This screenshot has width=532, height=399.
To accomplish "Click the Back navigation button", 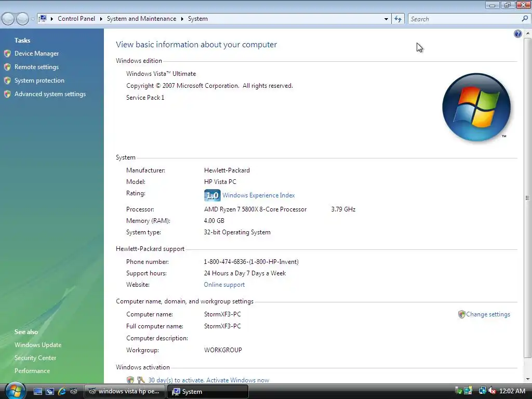I will (x=8, y=19).
